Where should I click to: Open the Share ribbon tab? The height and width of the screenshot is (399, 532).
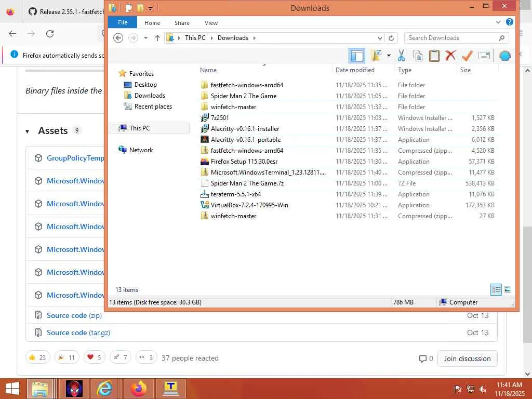coord(182,23)
